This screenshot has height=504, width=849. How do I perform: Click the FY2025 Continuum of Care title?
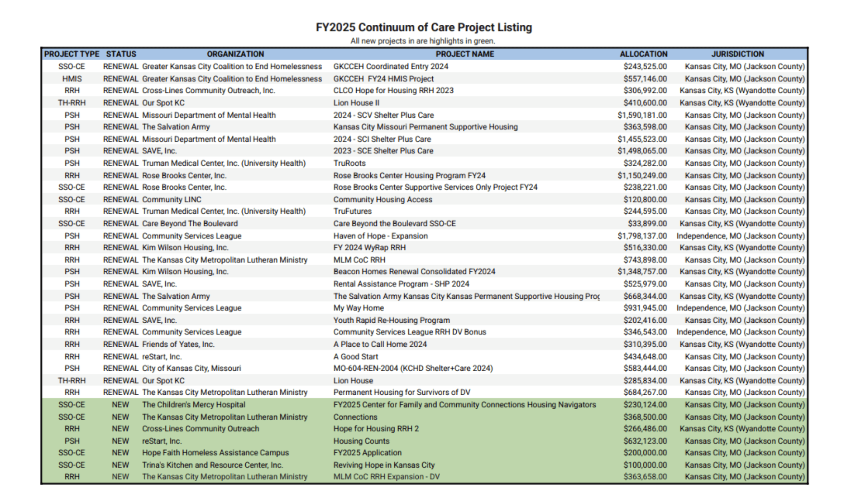tap(423, 28)
